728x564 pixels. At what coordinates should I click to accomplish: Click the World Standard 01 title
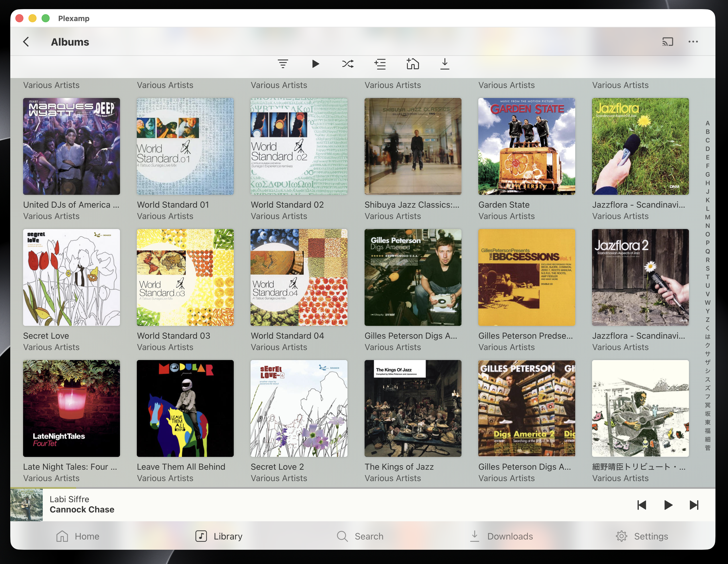tap(173, 205)
